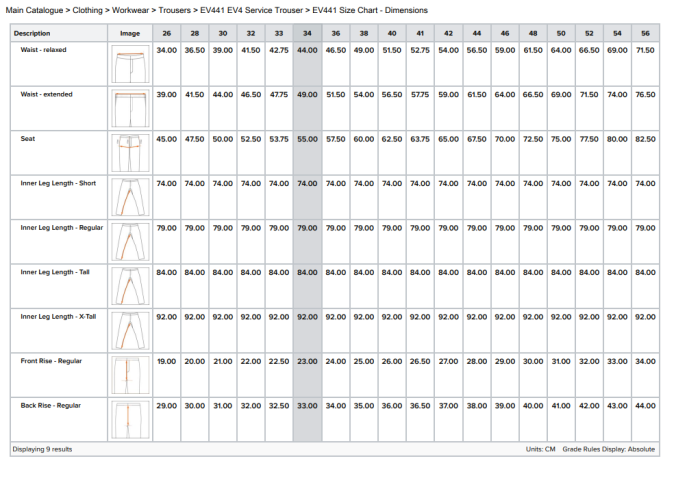Screen dimensions: 700x489
Task: Open the Back Rise - Regular diagram image
Action: (129, 419)
